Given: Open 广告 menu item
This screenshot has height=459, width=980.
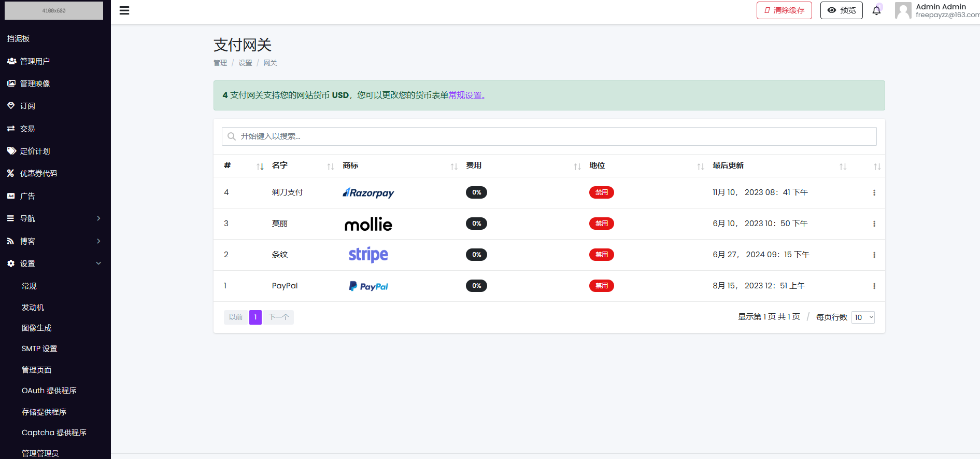Looking at the screenshot, I should coord(27,196).
